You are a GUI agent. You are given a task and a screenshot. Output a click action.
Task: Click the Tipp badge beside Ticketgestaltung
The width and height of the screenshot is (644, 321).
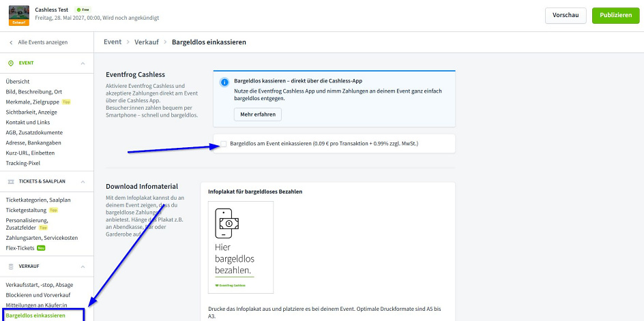(x=53, y=210)
